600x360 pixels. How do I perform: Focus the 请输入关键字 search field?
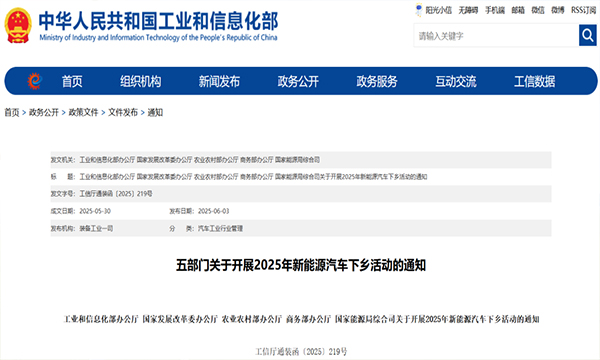click(x=496, y=36)
